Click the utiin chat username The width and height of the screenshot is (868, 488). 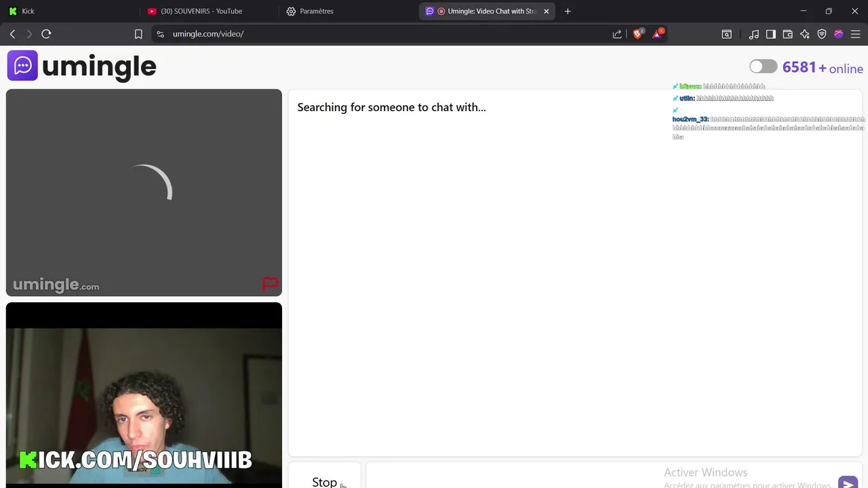tap(687, 98)
